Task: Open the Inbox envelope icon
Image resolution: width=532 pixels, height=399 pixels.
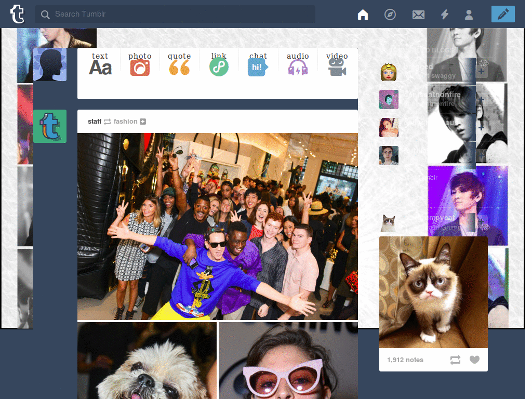Action: [418, 15]
